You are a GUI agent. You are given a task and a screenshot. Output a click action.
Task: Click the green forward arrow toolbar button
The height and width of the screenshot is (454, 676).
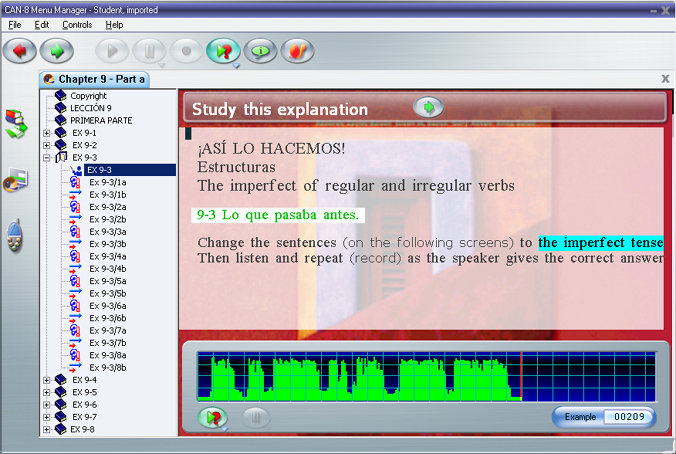[x=57, y=50]
